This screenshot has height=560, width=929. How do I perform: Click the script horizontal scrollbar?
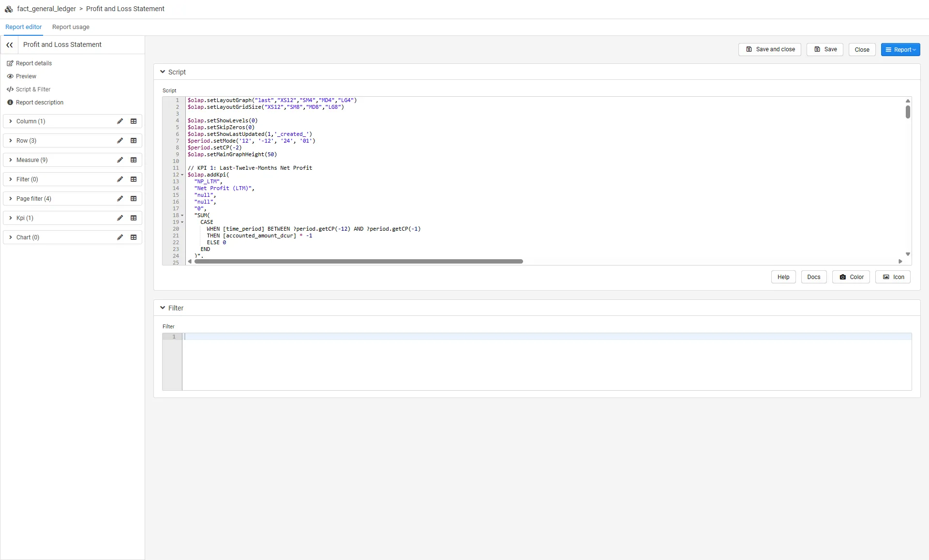point(359,262)
